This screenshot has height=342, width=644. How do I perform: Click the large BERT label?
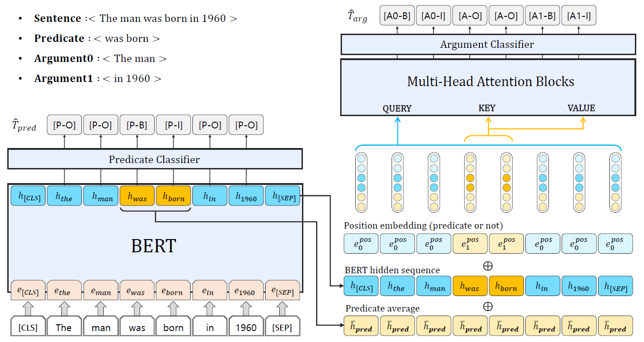pyautogui.click(x=154, y=246)
